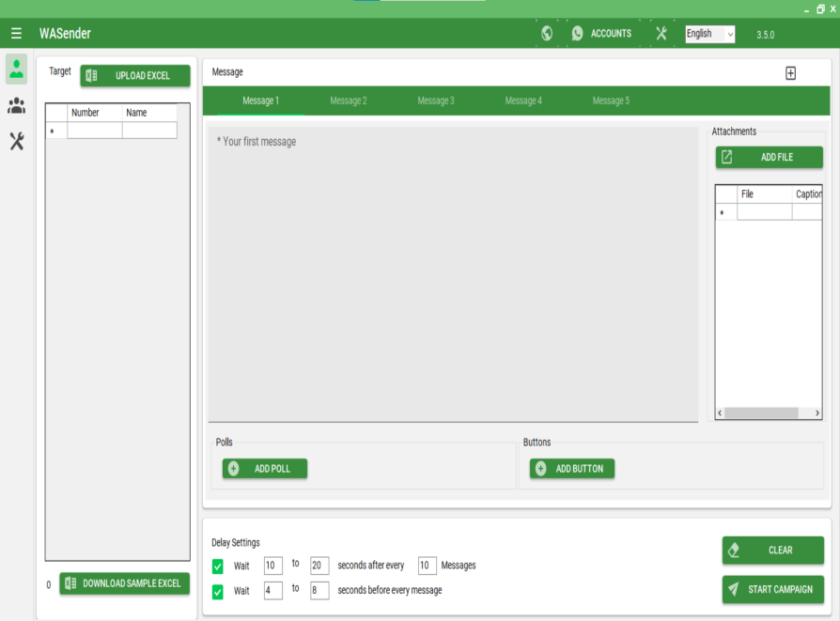Open the group contacts sidebar icon
This screenshot has height=621, width=840.
coord(17,106)
